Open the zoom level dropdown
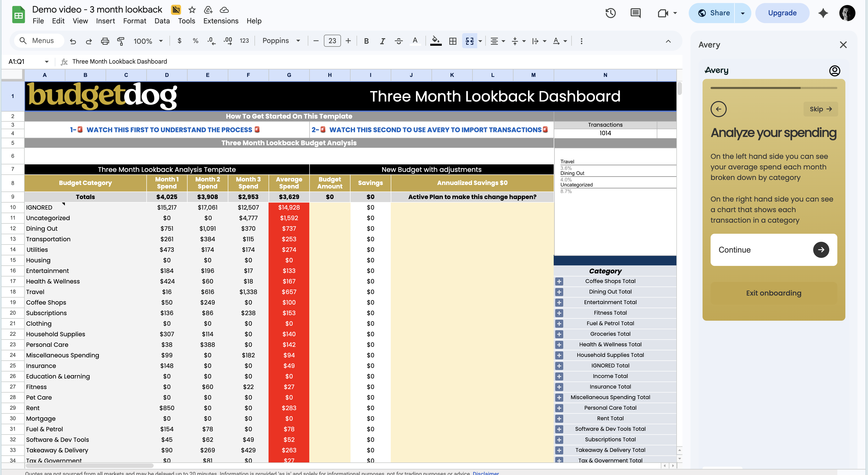The image size is (868, 475). tap(148, 41)
